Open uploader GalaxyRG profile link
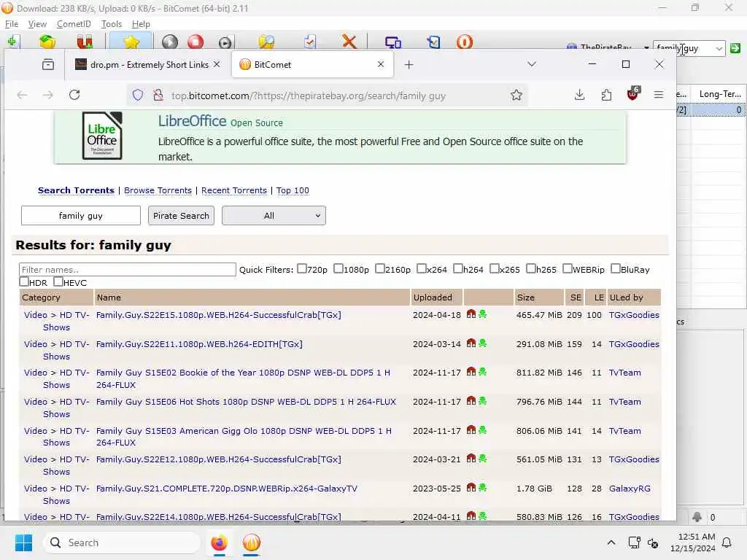 (x=630, y=489)
